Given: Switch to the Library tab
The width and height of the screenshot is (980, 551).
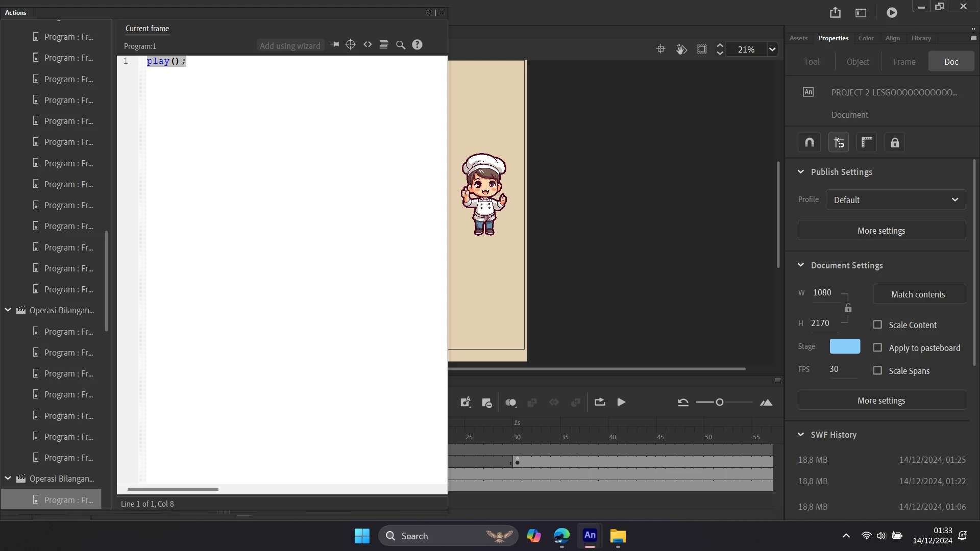Looking at the screenshot, I should click(x=921, y=38).
